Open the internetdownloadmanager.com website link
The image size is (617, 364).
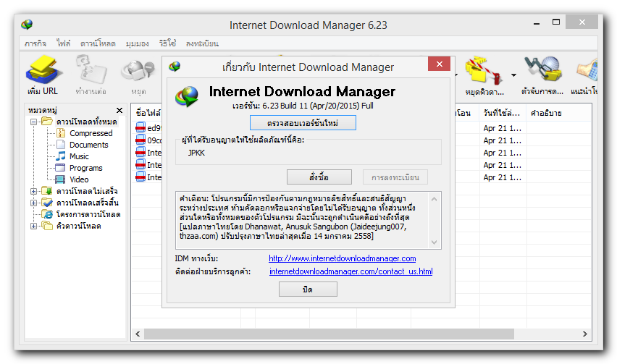tap(342, 258)
